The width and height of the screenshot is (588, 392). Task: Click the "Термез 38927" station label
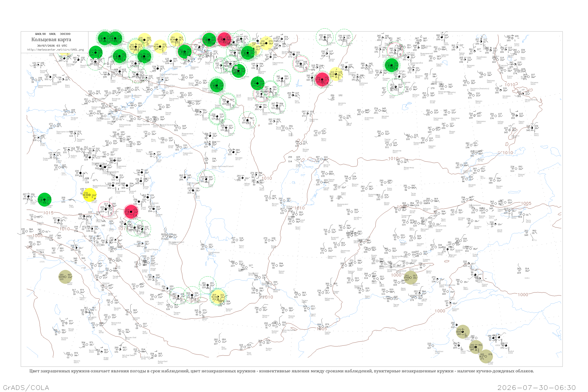(396, 305)
